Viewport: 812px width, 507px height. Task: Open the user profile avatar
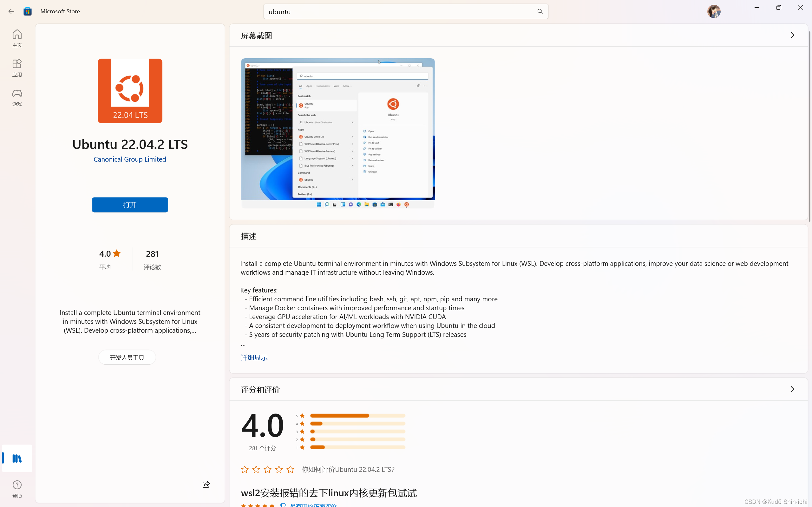(713, 11)
